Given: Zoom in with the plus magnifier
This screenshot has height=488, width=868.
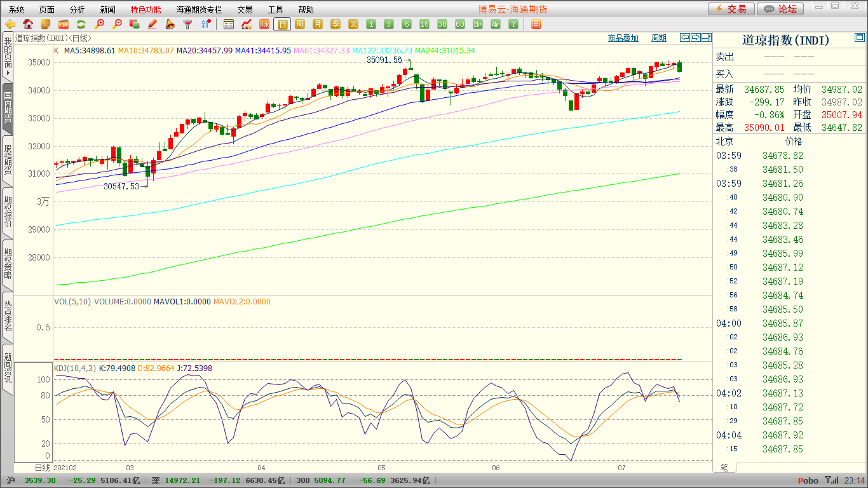Looking at the screenshot, I should tap(99, 24).
